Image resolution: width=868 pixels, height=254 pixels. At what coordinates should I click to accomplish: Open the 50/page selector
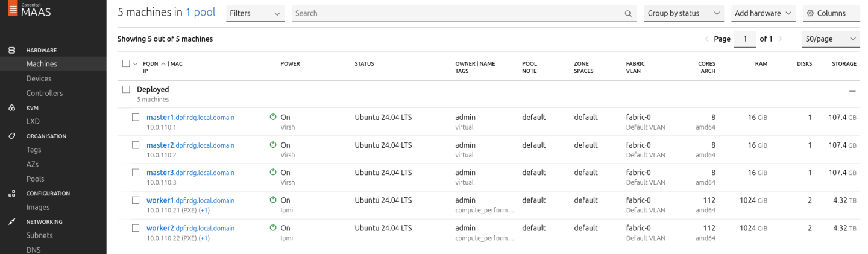831,39
